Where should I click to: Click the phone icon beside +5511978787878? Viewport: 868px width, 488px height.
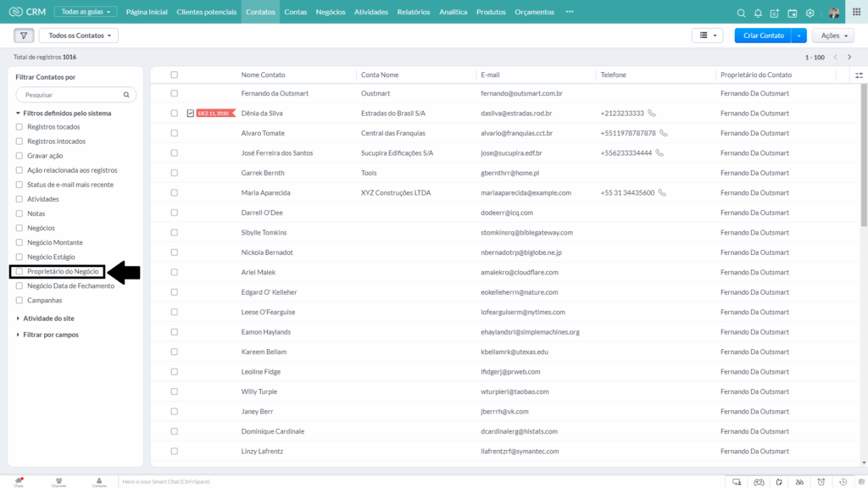(x=664, y=133)
